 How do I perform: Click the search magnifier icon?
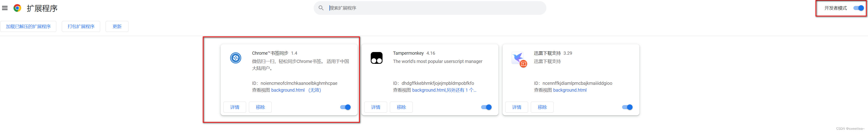point(321,8)
